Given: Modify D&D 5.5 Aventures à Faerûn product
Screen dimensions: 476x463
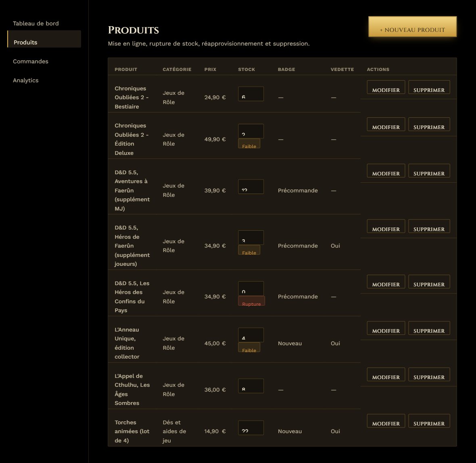Looking at the screenshot, I should click(386, 171).
